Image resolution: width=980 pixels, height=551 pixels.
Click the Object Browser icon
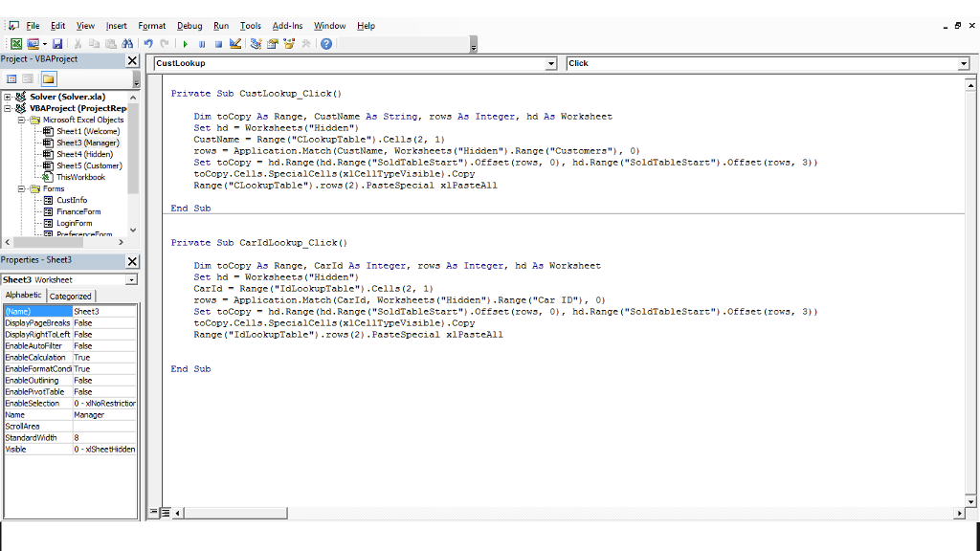(288, 43)
